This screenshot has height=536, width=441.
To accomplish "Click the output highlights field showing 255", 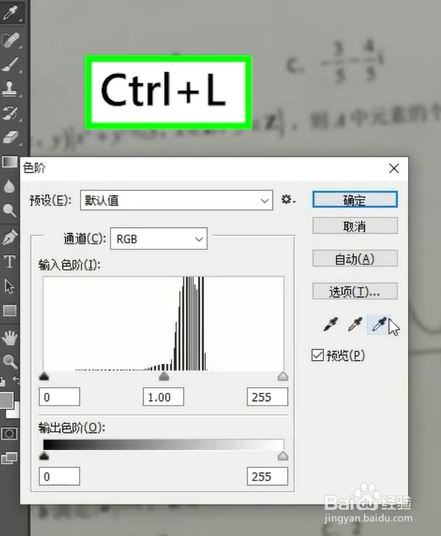I will point(267,476).
